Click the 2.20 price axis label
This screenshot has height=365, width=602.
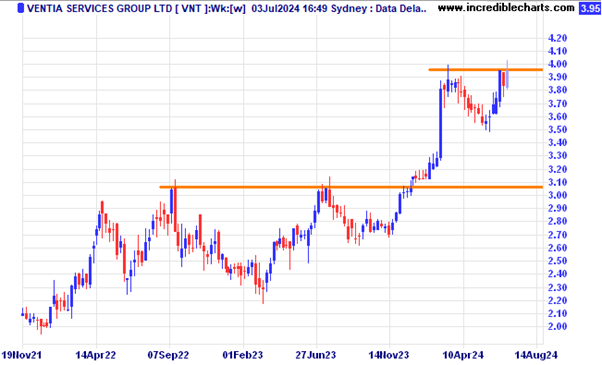tap(557, 301)
